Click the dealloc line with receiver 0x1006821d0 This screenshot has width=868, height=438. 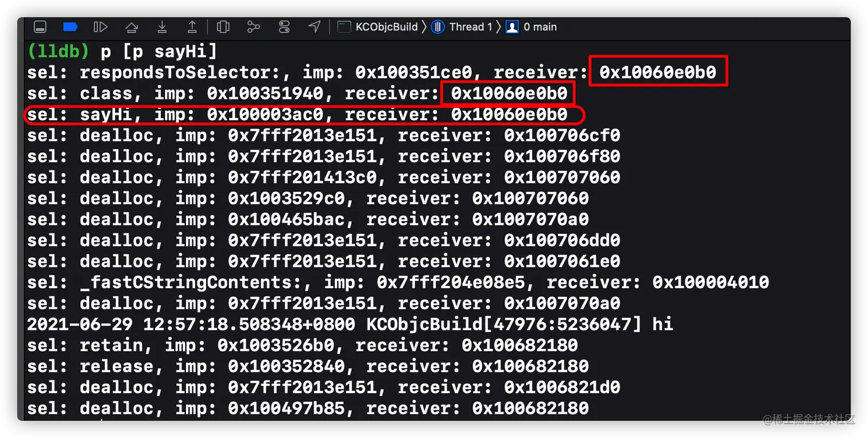coord(324,387)
